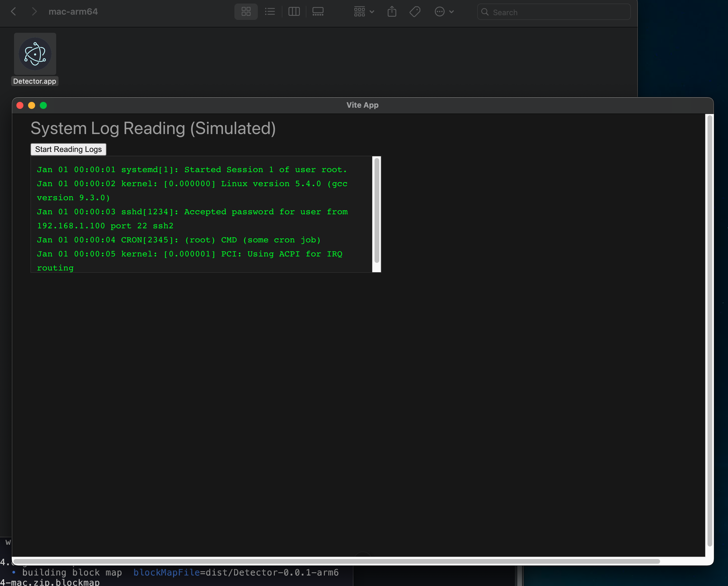The height and width of the screenshot is (586, 728).
Task: Open the group-by dropdown in Finder
Action: [364, 12]
